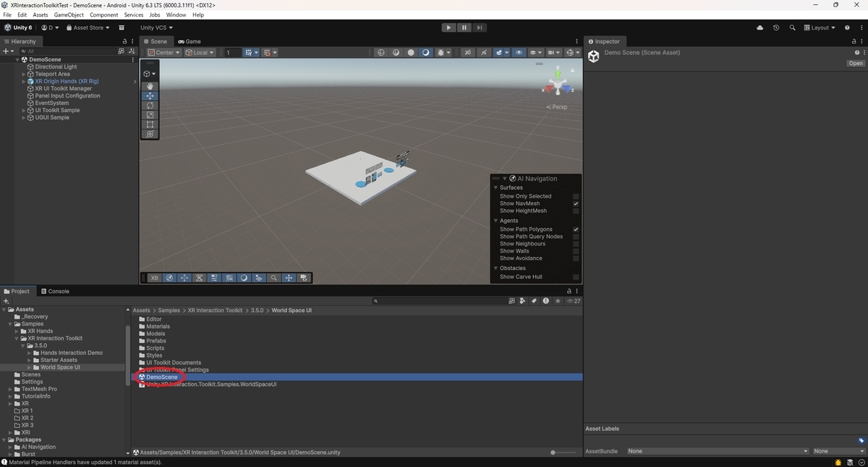This screenshot has width=868, height=467.
Task: Toggle scene visibility eye button
Action: (519, 52)
